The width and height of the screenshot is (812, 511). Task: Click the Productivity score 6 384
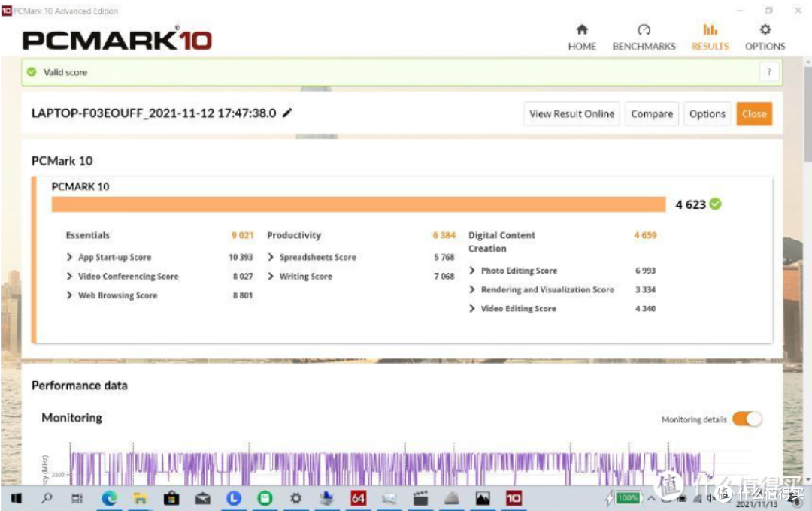click(444, 235)
